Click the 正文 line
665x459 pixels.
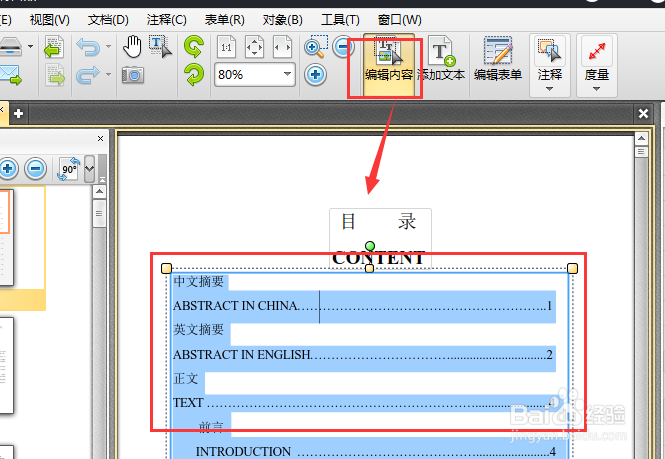coord(186,378)
